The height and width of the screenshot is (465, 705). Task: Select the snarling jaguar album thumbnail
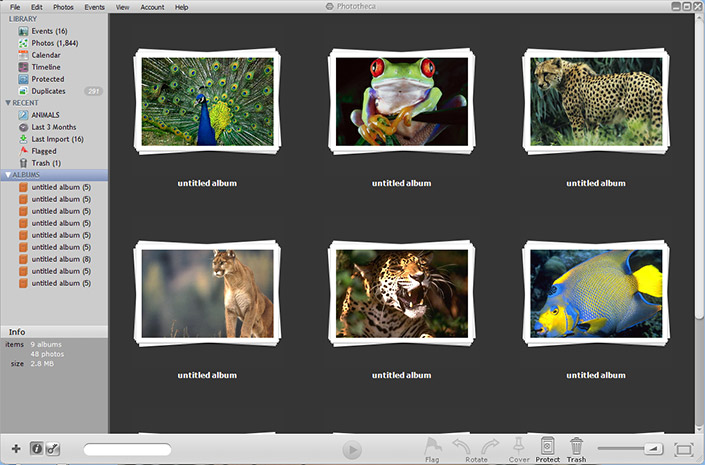(x=402, y=293)
